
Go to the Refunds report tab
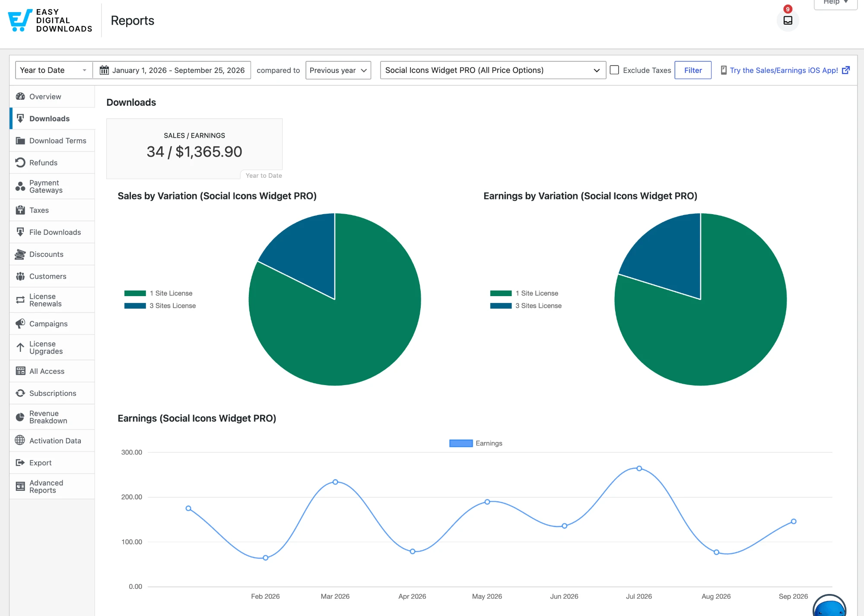52,162
